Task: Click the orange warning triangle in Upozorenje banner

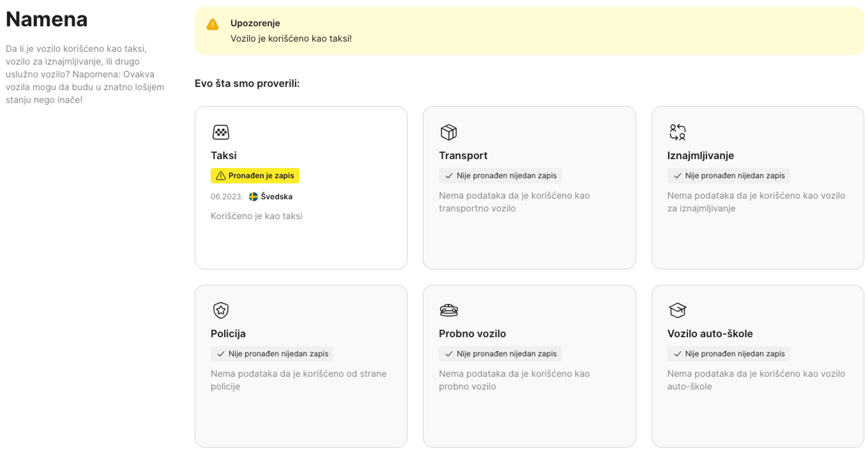Action: tap(213, 25)
